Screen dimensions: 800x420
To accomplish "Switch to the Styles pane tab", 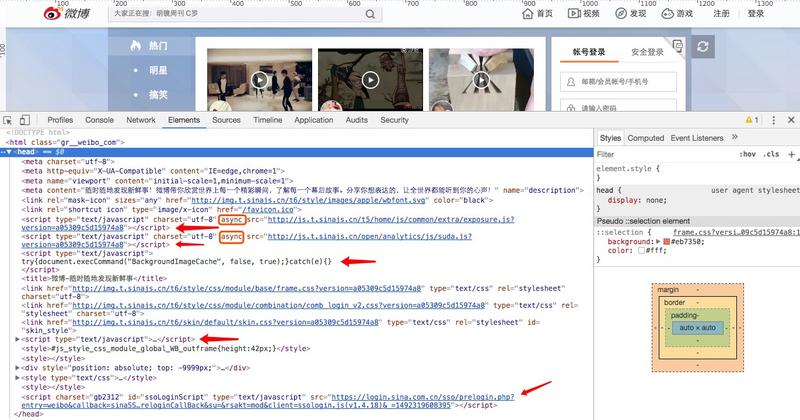I will click(610, 138).
